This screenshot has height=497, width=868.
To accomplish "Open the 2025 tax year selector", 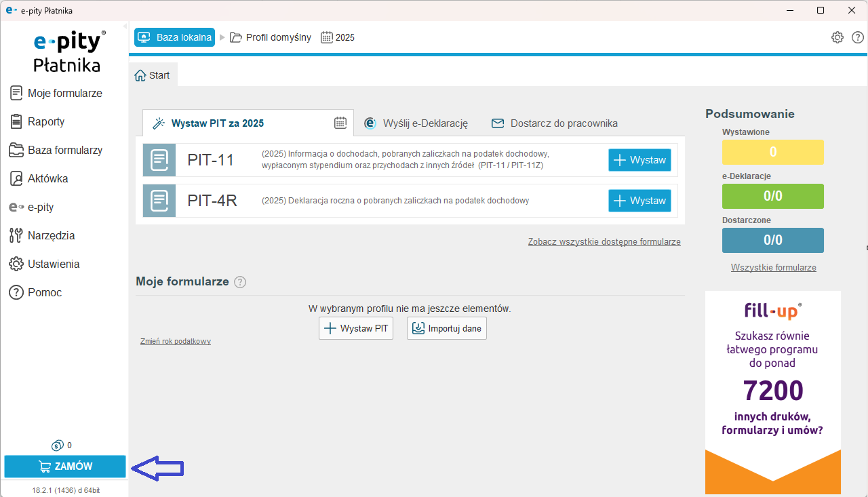I will click(x=338, y=37).
